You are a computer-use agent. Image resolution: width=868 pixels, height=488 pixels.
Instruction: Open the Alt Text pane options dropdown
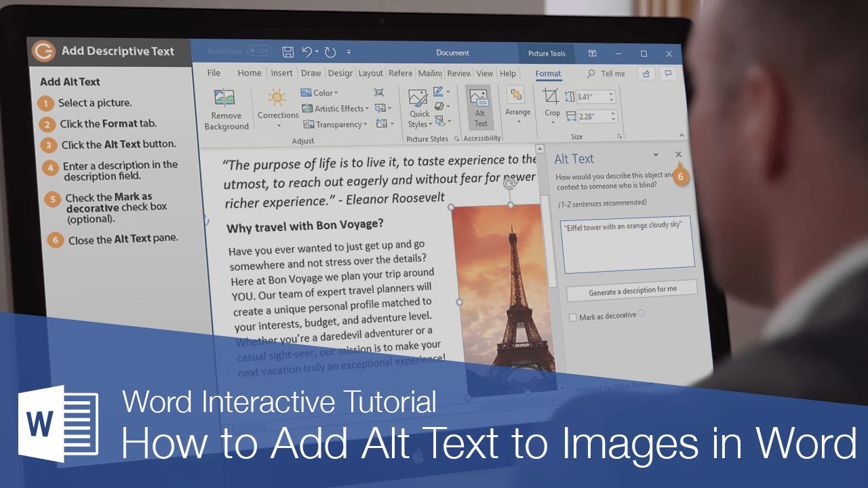[x=656, y=155]
